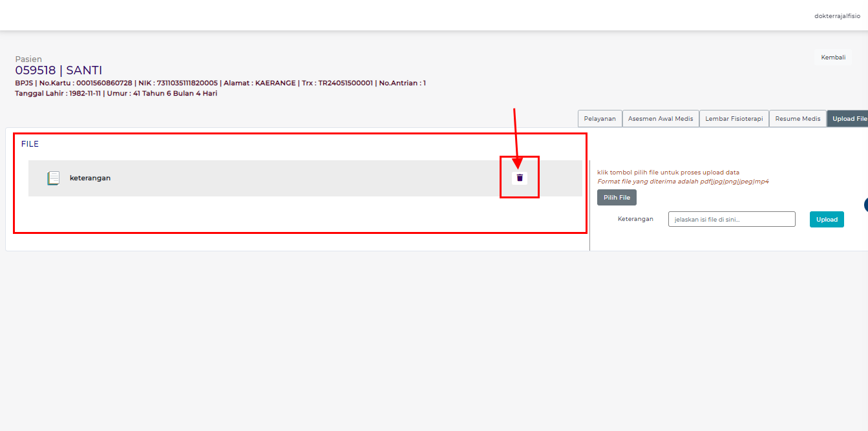Click the Keterangan label next to input

click(635, 219)
